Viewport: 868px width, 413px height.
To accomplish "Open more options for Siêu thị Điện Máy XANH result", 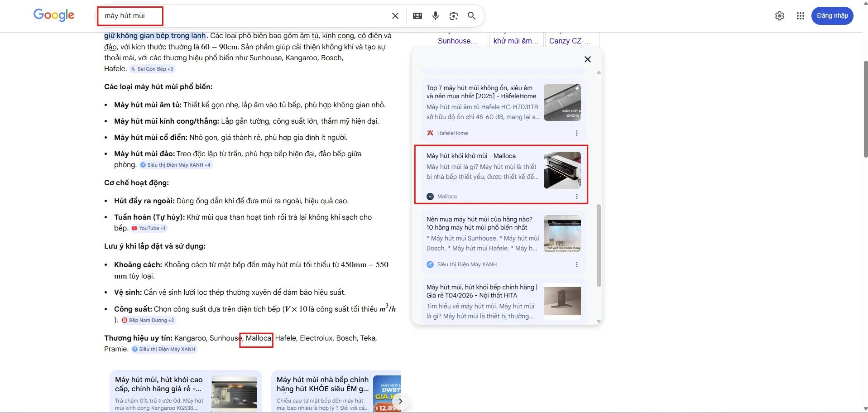I will (x=577, y=264).
